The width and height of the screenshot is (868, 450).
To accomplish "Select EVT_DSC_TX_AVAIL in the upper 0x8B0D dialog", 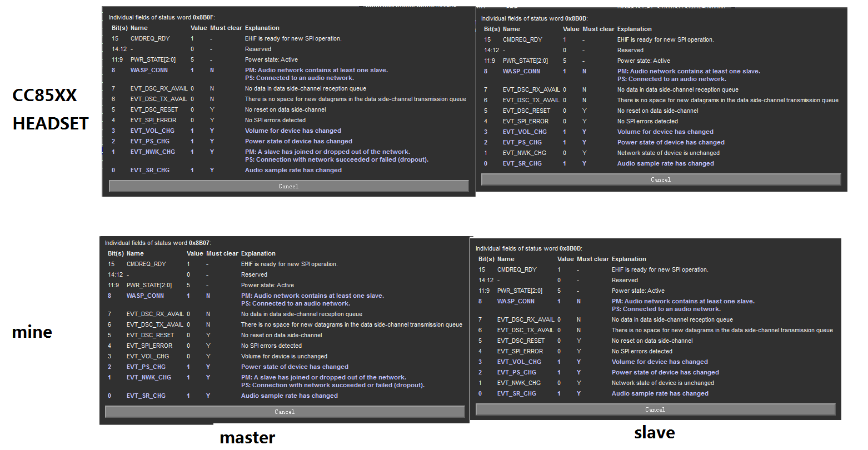I will coord(531,101).
